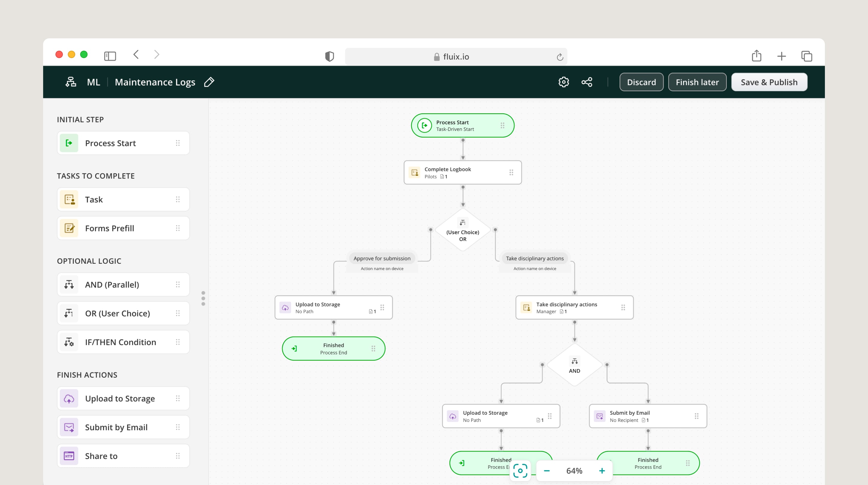Click the Finish later button

(x=697, y=82)
